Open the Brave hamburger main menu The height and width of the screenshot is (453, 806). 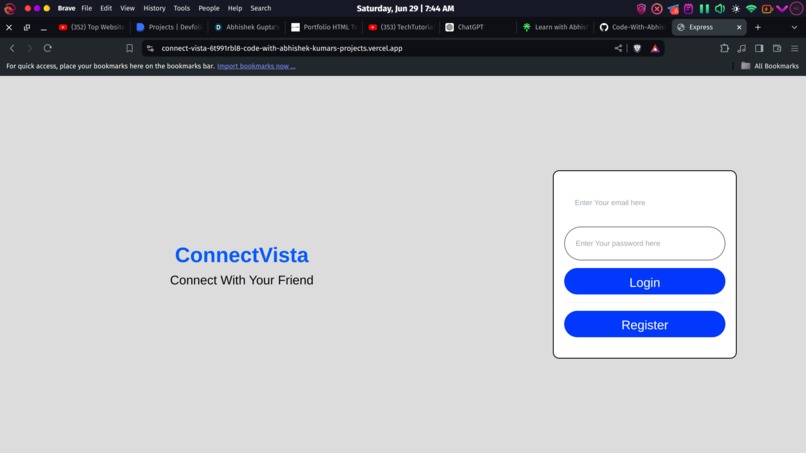point(795,48)
